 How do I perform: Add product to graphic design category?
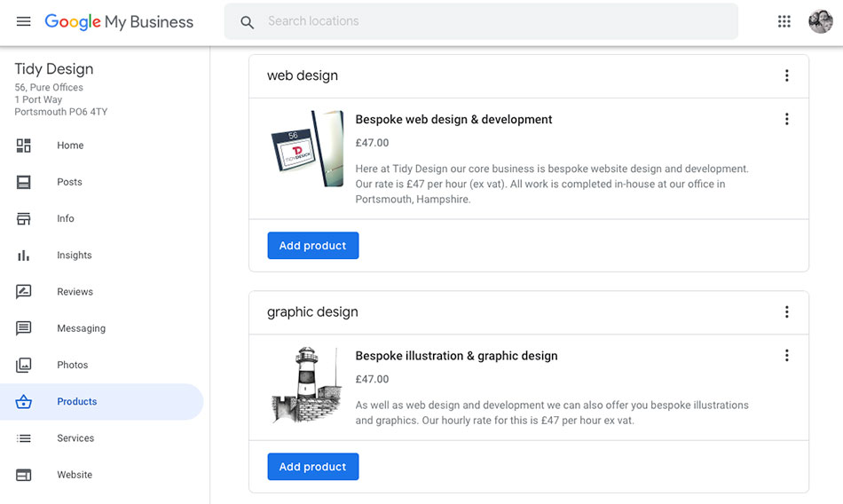point(313,467)
